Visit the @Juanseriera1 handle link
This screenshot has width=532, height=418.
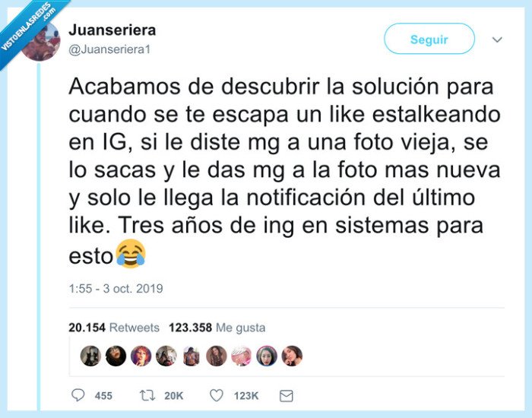109,49
